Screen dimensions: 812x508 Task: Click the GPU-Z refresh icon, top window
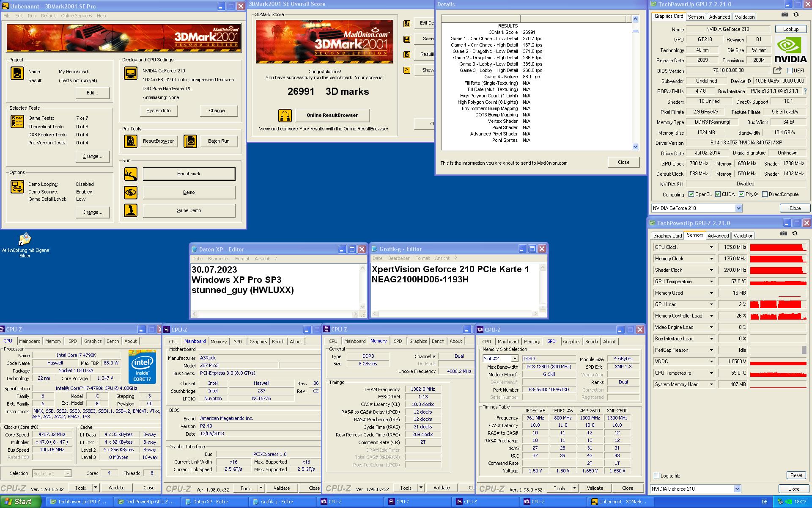[x=796, y=15]
